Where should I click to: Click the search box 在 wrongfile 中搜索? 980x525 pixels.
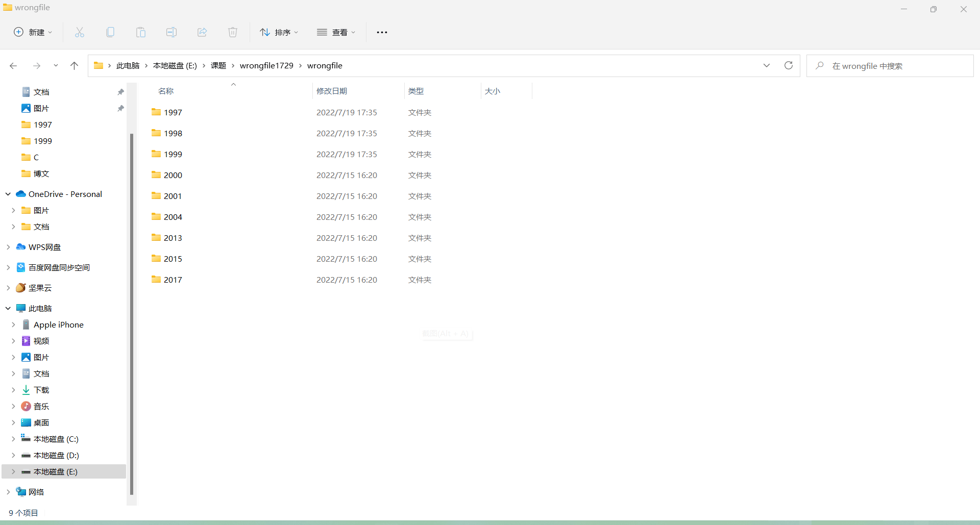[x=890, y=66]
